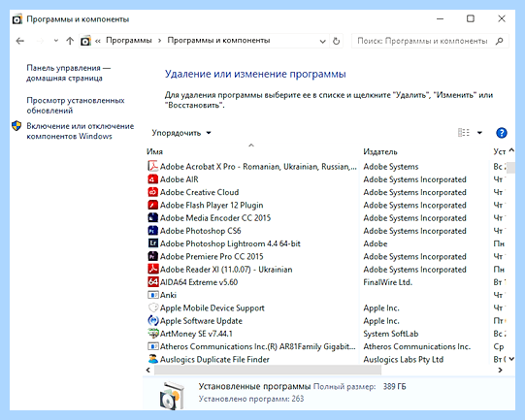Open Панель управления home page link

(68, 73)
